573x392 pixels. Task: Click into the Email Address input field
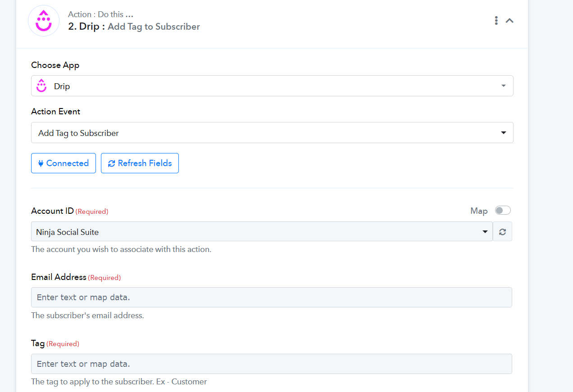[x=272, y=297]
